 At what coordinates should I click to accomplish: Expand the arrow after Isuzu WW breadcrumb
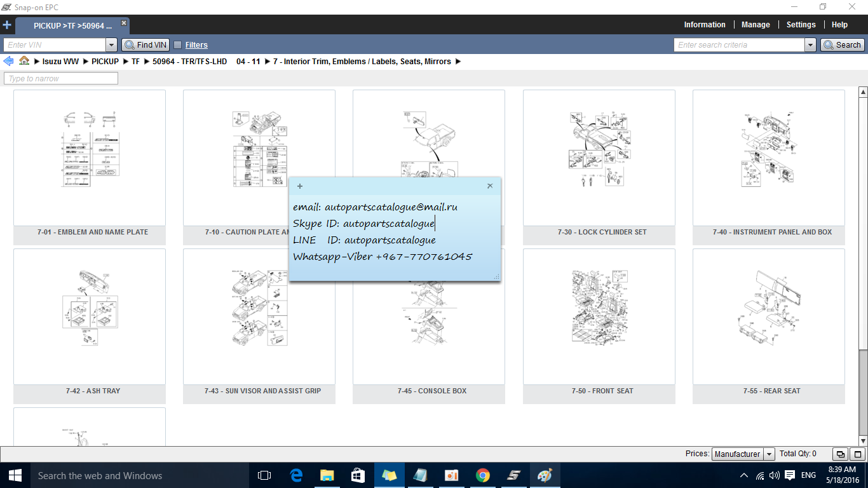[x=85, y=62]
